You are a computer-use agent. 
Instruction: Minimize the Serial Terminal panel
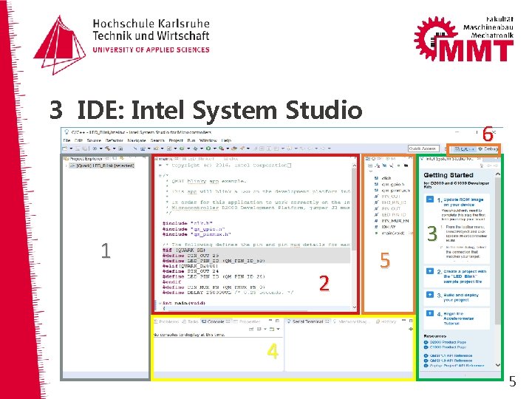[403, 321]
